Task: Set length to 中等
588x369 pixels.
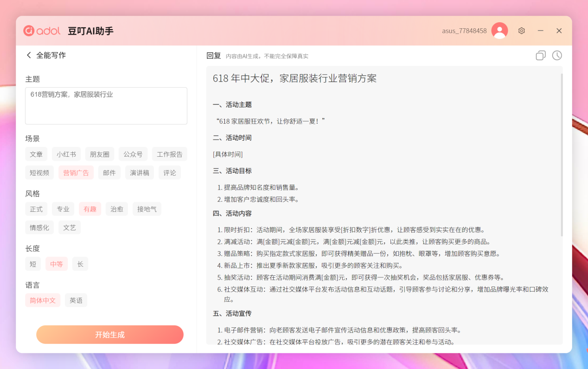Action: tap(57, 264)
